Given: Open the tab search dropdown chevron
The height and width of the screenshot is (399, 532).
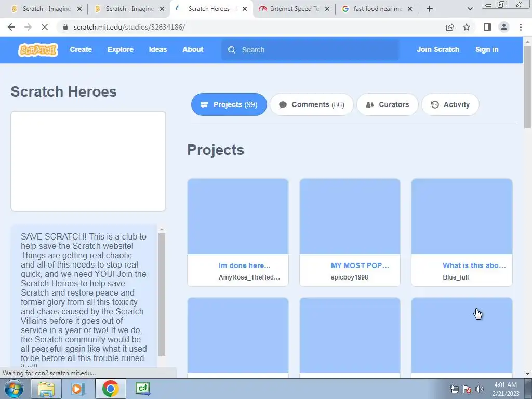Looking at the screenshot, I should point(470,9).
